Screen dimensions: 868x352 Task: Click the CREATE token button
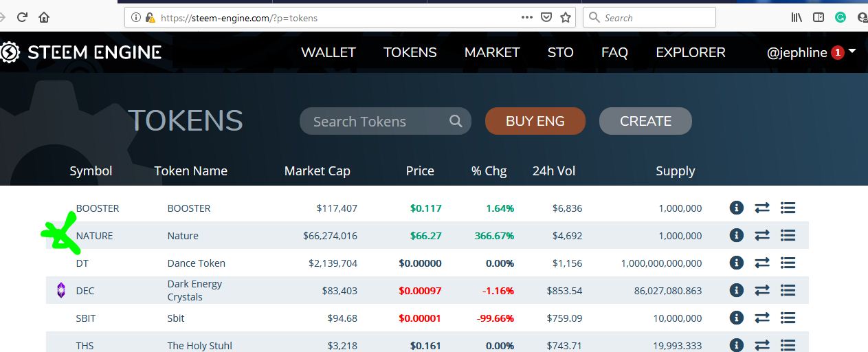645,121
